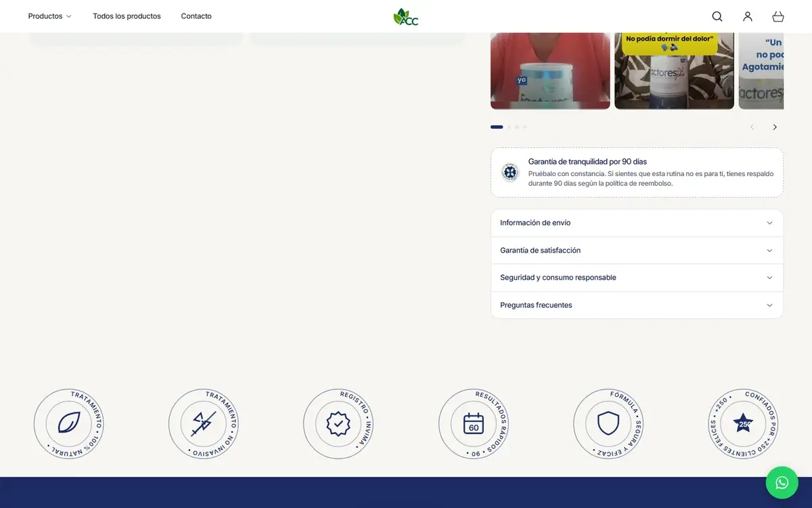This screenshot has width=812, height=508.
Task: Go to previous testimonial with left arrow
Action: tap(752, 127)
